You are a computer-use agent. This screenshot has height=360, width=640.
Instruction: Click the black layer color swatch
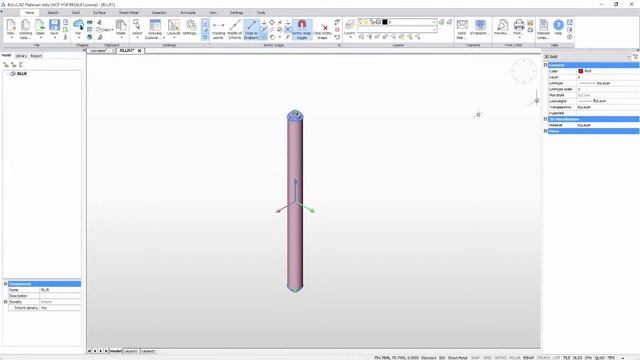pyautogui.click(x=384, y=22)
